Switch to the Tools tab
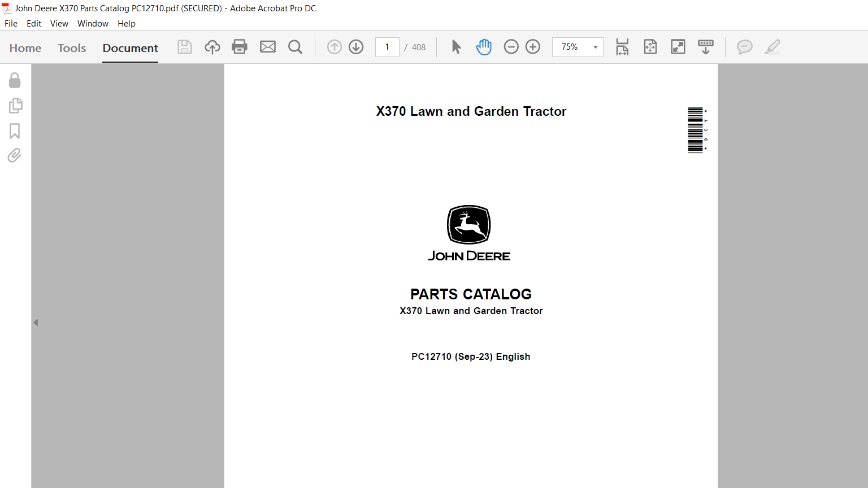Image resolution: width=868 pixels, height=488 pixels. click(x=72, y=48)
